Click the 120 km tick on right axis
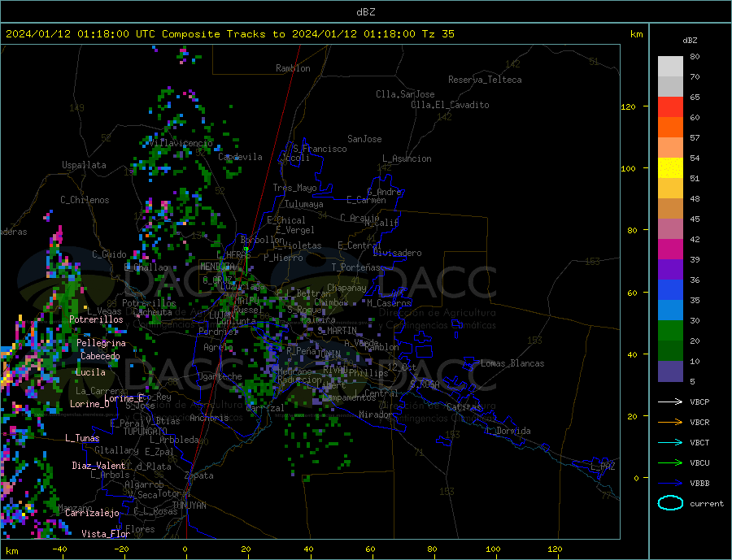Viewport: 732px width, 560px height. (x=629, y=106)
